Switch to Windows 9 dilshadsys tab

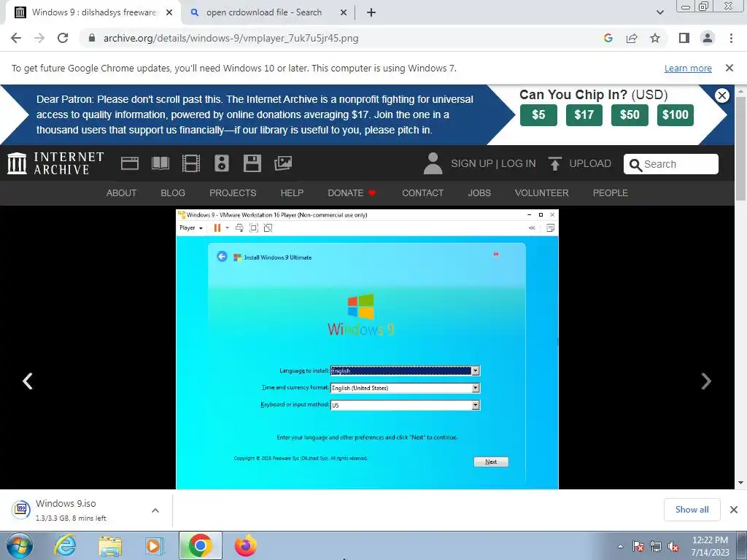pyautogui.click(x=94, y=12)
